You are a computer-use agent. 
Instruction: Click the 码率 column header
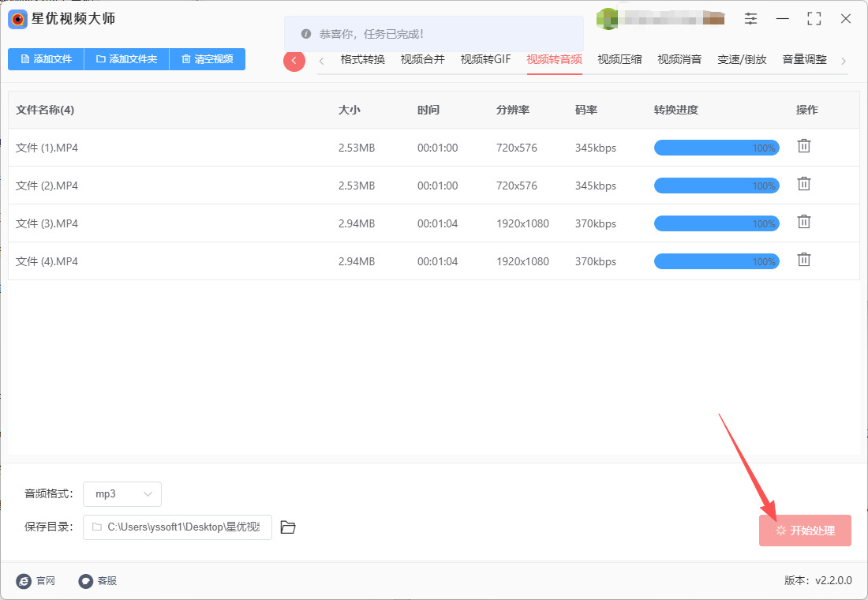[586, 110]
